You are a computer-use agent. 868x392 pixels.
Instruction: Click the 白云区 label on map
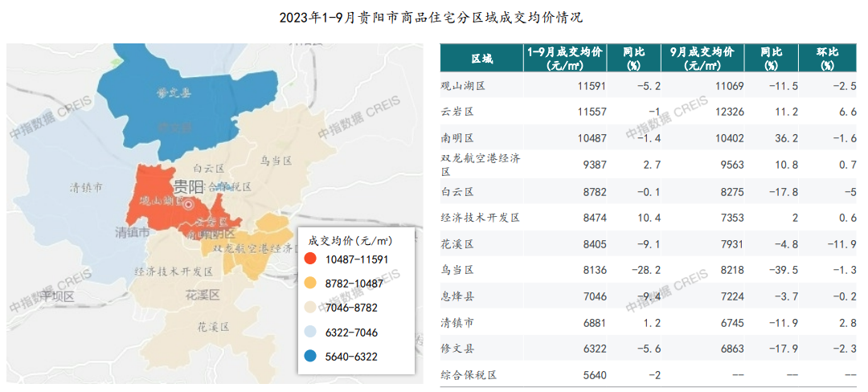[209, 168]
